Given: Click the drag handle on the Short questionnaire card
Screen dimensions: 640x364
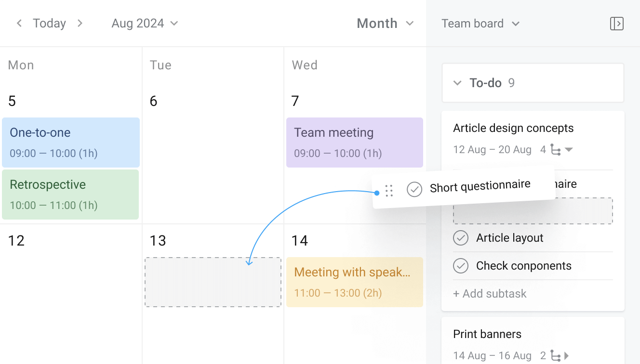Looking at the screenshot, I should click(x=389, y=191).
